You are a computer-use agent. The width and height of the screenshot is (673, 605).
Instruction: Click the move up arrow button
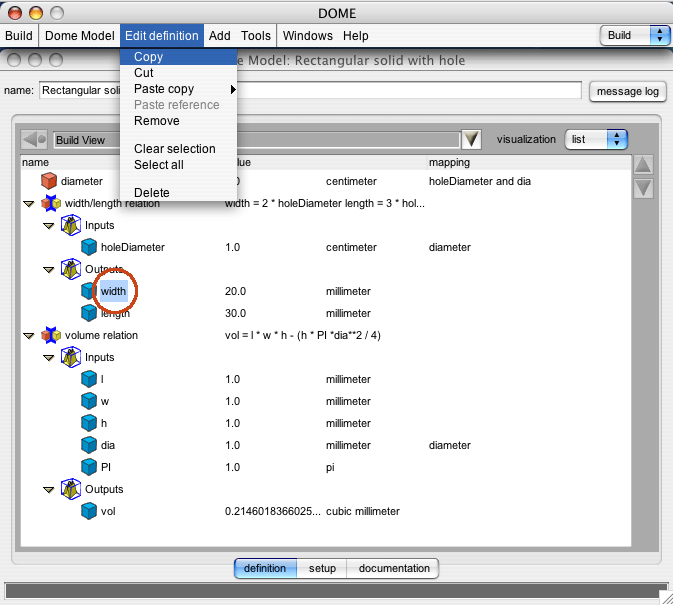coord(643,165)
